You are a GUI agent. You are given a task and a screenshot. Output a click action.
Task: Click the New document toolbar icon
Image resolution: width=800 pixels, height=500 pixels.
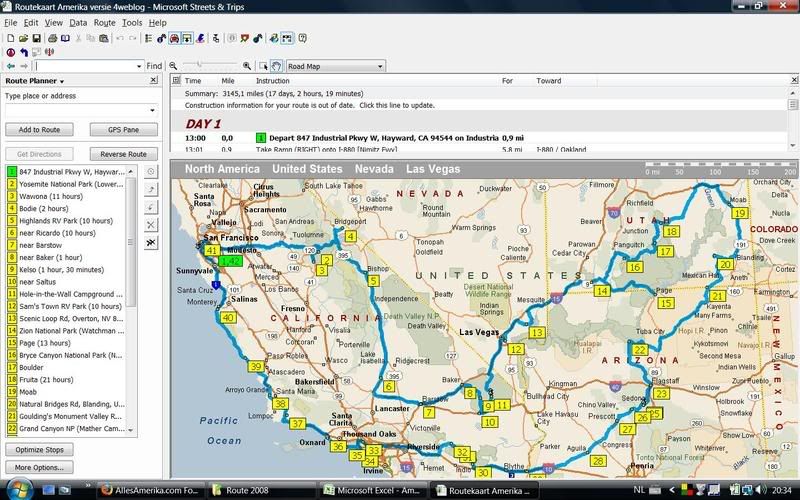click(10, 38)
